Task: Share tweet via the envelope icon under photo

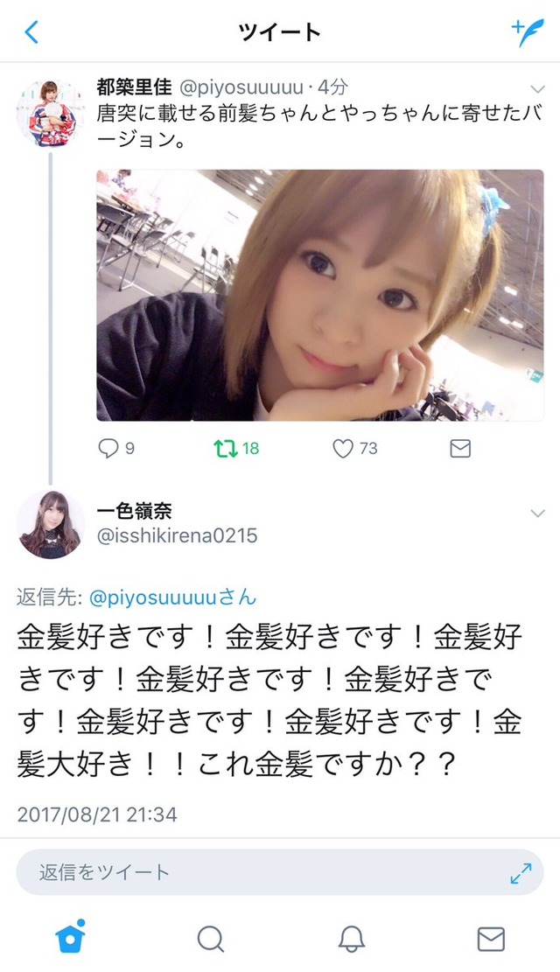Action: coord(460,448)
